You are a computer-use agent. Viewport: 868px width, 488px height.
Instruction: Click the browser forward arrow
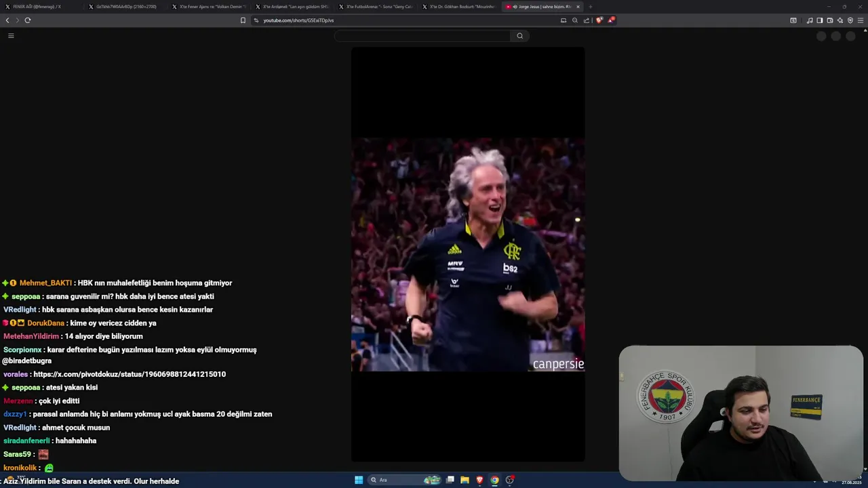tap(17, 20)
